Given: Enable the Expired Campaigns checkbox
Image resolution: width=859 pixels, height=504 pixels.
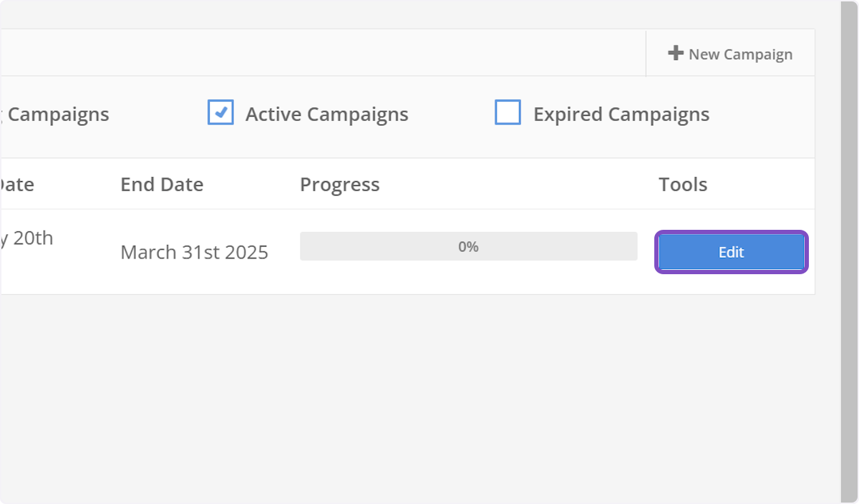Looking at the screenshot, I should (508, 113).
